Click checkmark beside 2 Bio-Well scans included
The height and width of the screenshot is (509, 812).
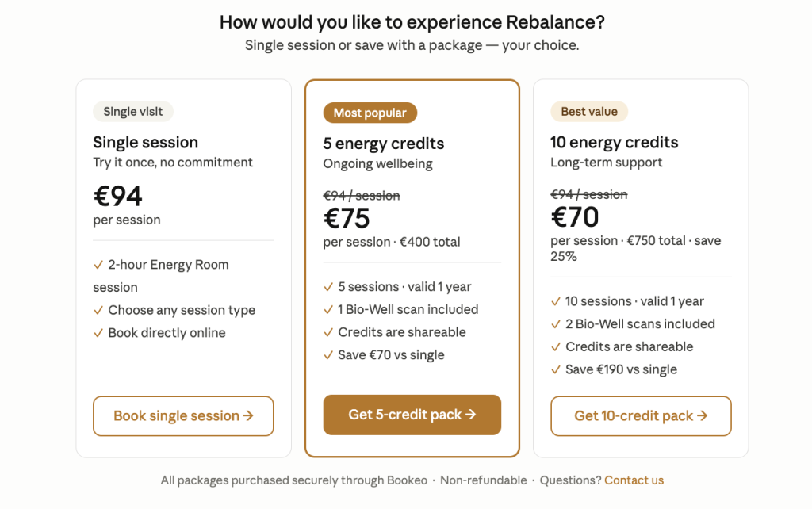click(x=556, y=324)
